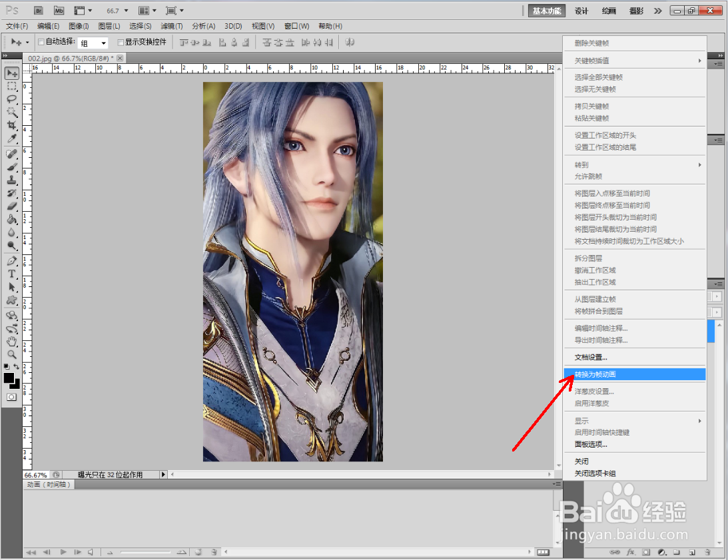This screenshot has height=560, width=728.
Task: Select the Crop tool
Action: pos(11,125)
